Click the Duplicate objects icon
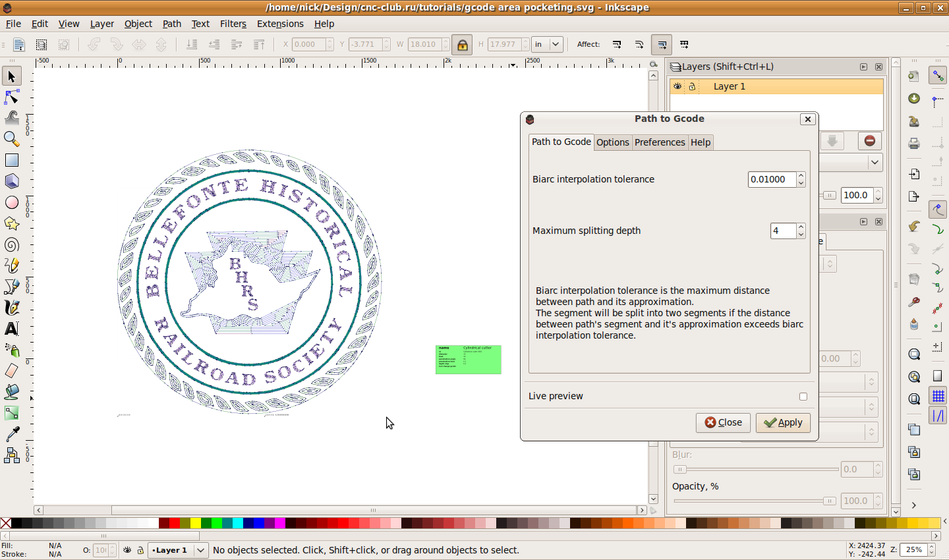This screenshot has height=560, width=949. tap(914, 430)
